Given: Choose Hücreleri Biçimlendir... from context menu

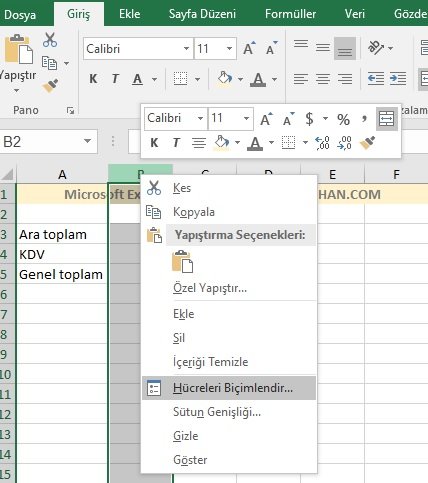Looking at the screenshot, I should pos(229,388).
